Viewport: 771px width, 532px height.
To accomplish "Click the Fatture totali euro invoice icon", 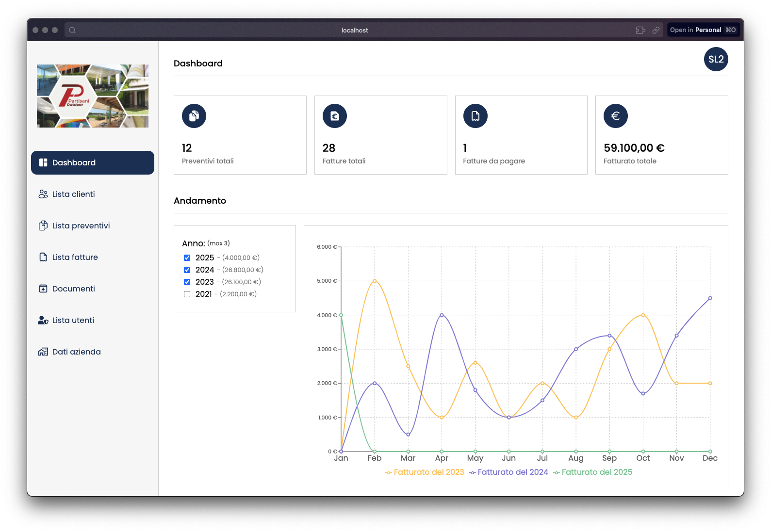I will (x=335, y=116).
